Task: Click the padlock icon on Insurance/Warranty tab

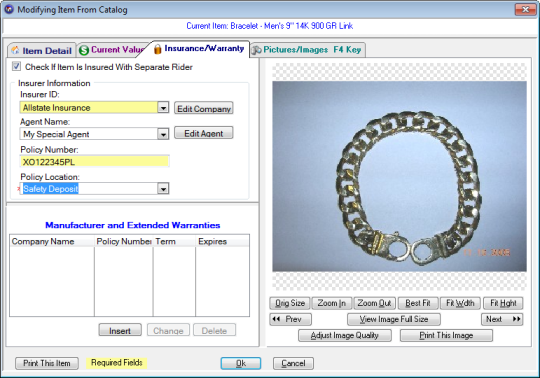Action: pyautogui.click(x=157, y=49)
